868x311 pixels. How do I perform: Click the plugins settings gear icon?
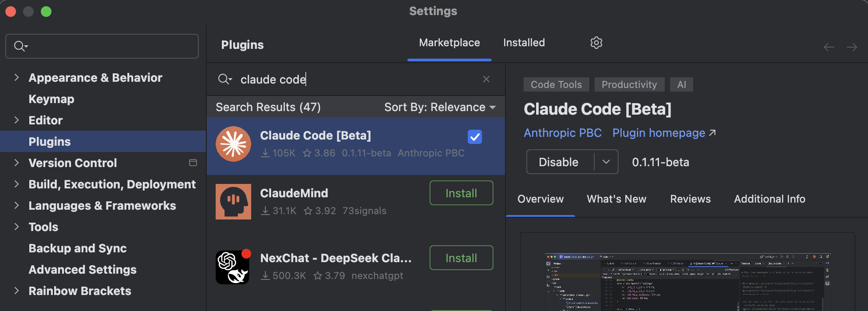(x=596, y=43)
